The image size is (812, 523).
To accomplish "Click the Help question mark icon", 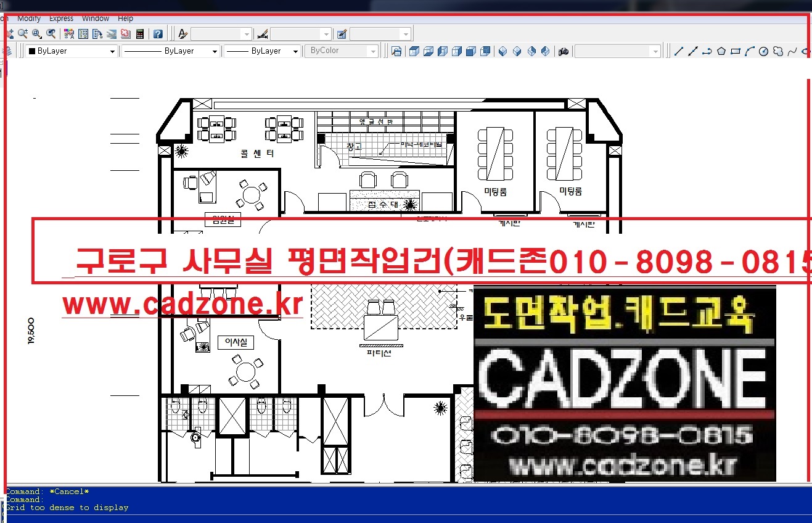I will coord(158,34).
